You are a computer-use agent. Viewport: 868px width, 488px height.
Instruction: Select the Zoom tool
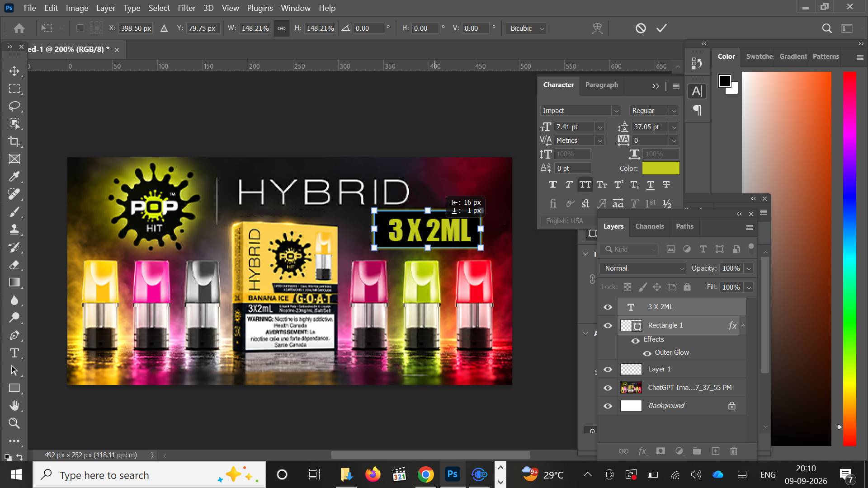tap(14, 423)
